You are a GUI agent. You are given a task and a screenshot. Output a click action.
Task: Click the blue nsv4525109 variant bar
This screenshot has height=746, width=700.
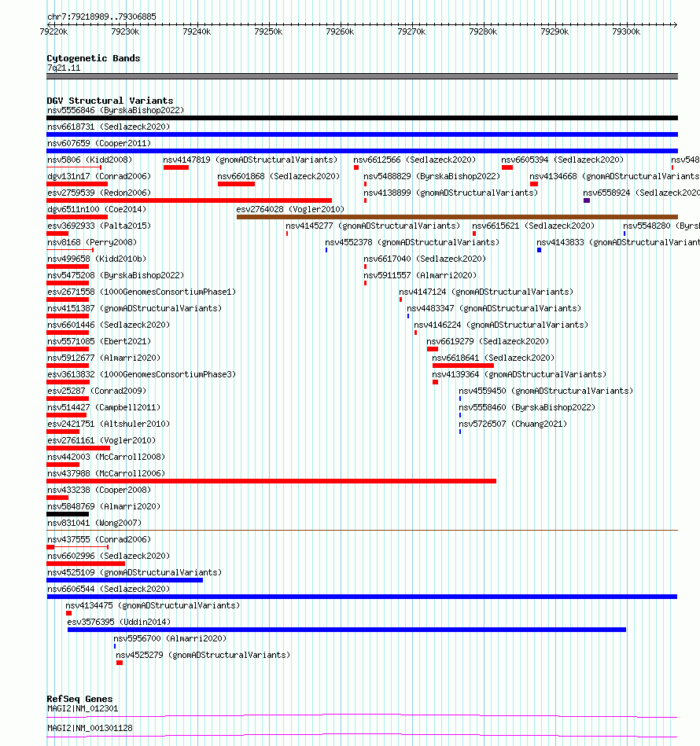coord(125,580)
